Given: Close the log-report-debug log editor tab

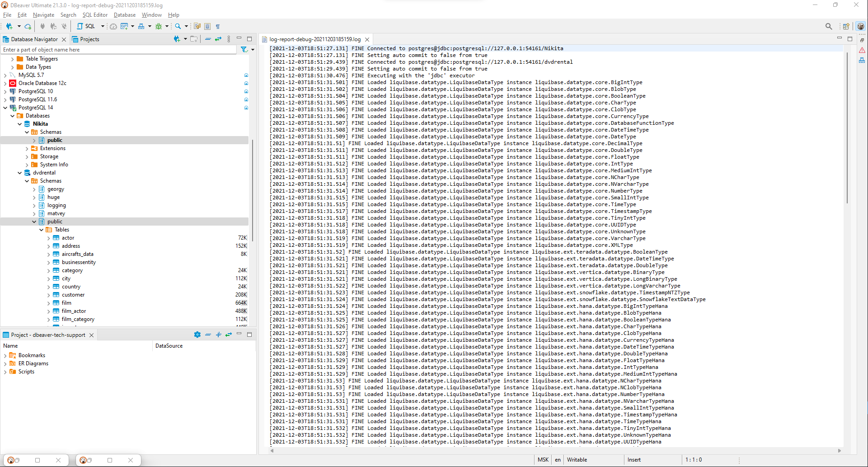Looking at the screenshot, I should (x=367, y=39).
